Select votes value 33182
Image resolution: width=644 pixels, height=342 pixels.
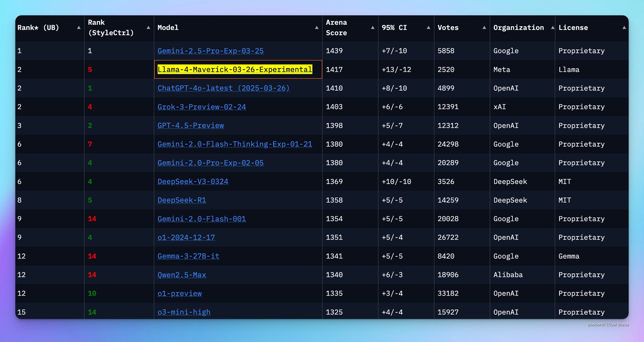(x=448, y=293)
